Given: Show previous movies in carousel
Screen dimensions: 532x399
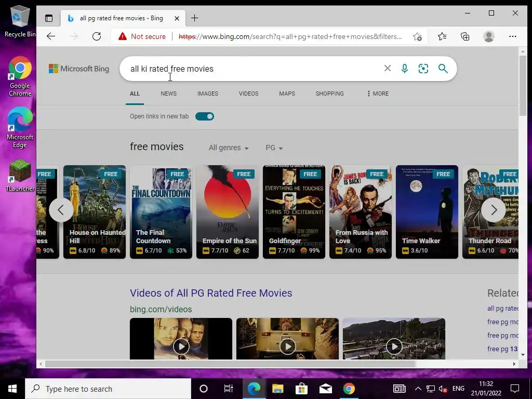Looking at the screenshot, I should point(61,210).
